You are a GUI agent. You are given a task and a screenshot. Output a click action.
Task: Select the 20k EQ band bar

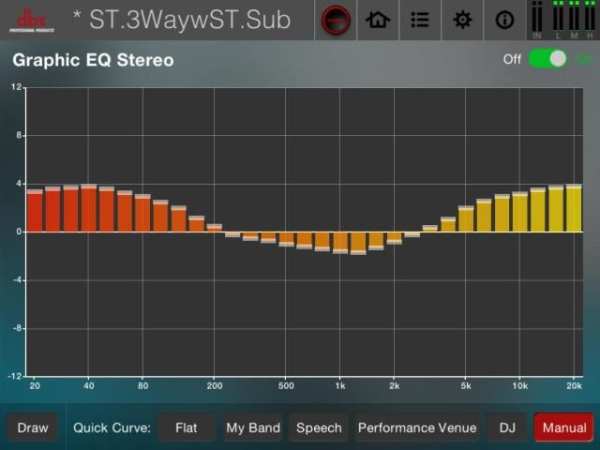point(574,209)
